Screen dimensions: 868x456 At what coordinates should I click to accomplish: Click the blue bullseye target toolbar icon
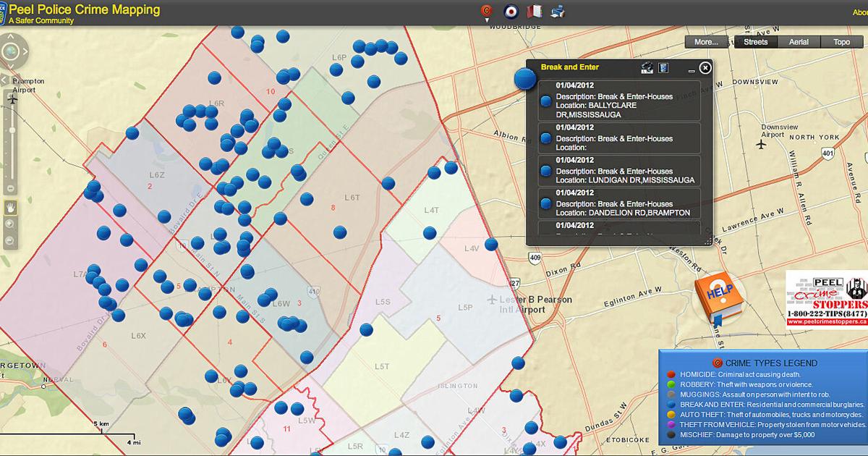(x=511, y=11)
